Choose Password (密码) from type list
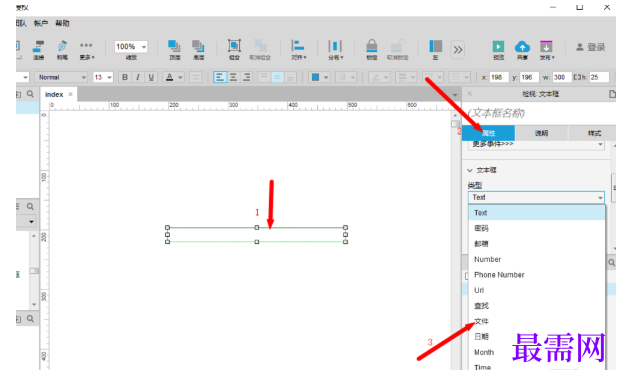 [x=536, y=228]
